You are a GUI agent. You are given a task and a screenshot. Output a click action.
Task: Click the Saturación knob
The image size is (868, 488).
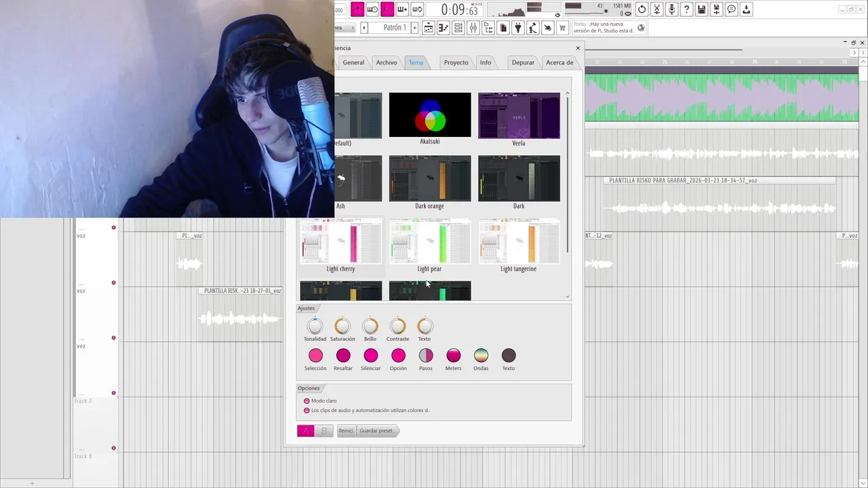(x=342, y=327)
